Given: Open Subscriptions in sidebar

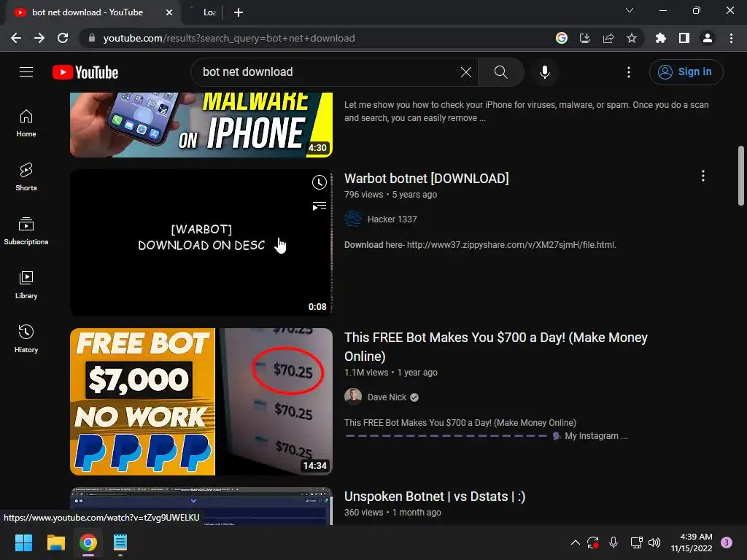Looking at the screenshot, I should click(x=26, y=231).
